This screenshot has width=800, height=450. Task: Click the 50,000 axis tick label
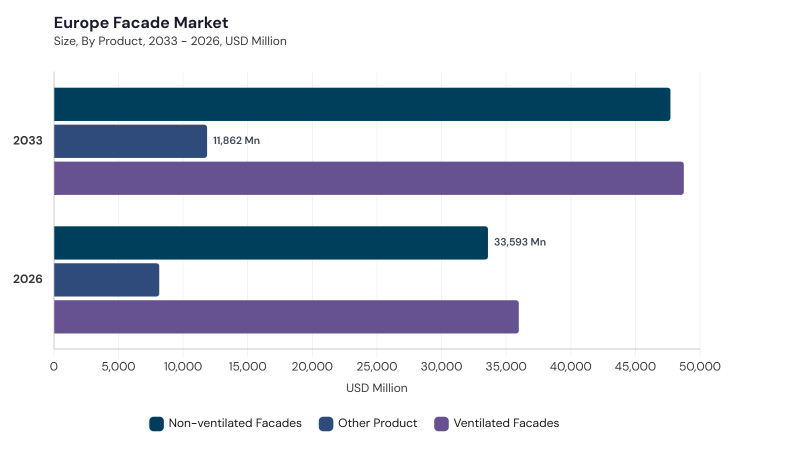click(700, 367)
